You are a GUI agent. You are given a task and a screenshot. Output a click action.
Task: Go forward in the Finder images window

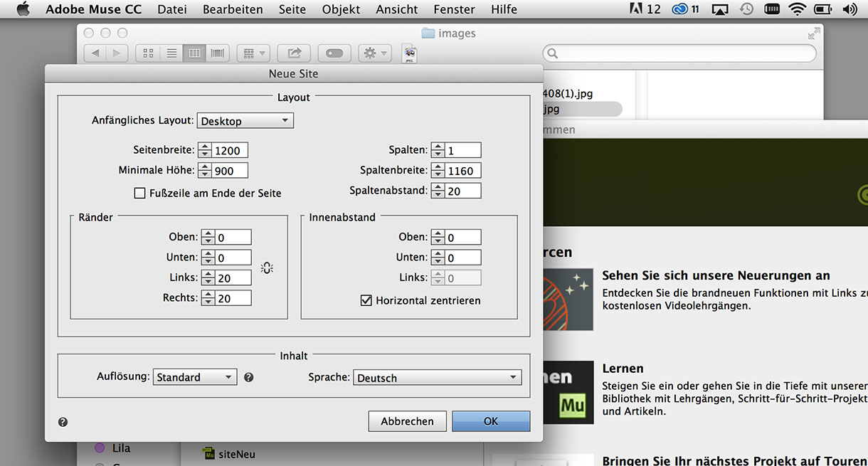point(117,53)
